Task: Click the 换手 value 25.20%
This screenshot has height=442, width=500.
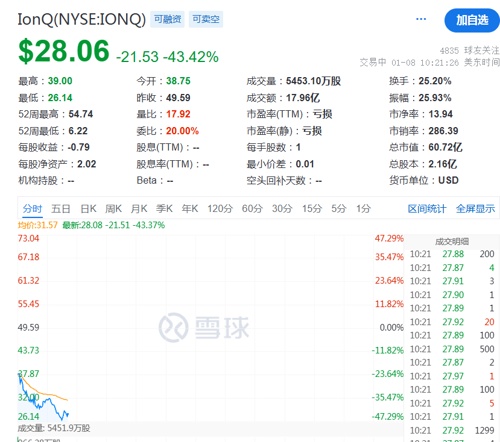Action: 435,81
